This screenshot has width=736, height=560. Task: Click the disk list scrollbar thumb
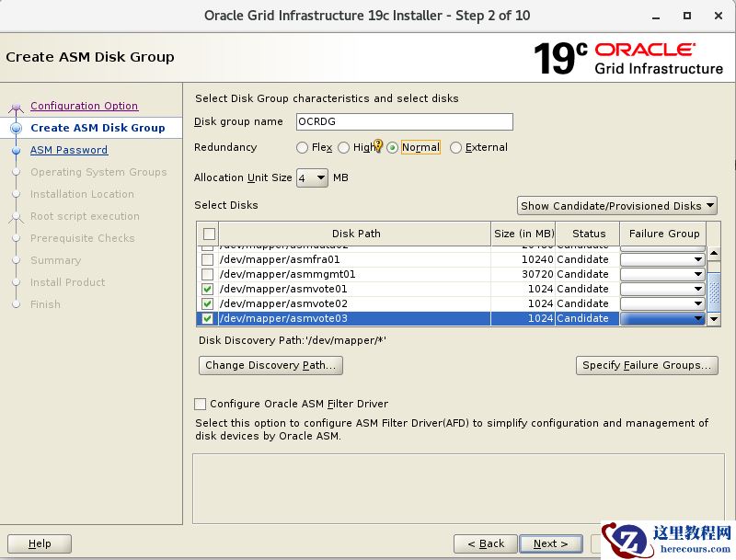(x=714, y=292)
